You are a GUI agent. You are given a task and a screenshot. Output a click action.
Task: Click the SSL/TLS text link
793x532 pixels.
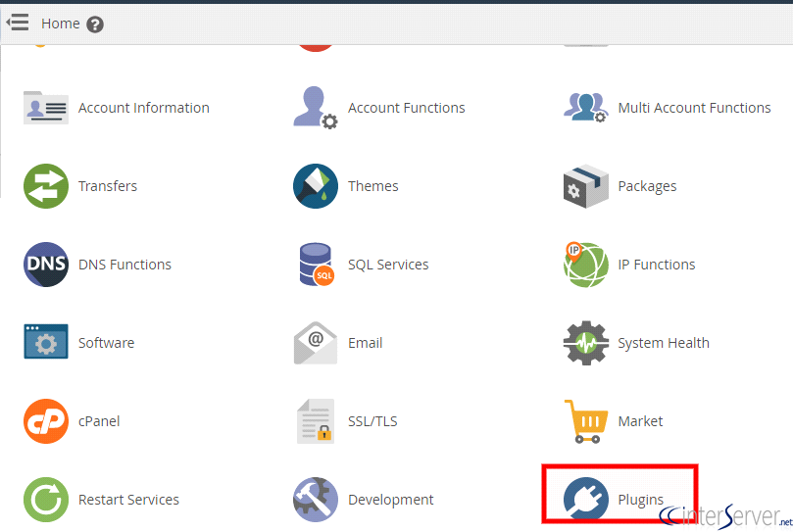[x=372, y=421]
